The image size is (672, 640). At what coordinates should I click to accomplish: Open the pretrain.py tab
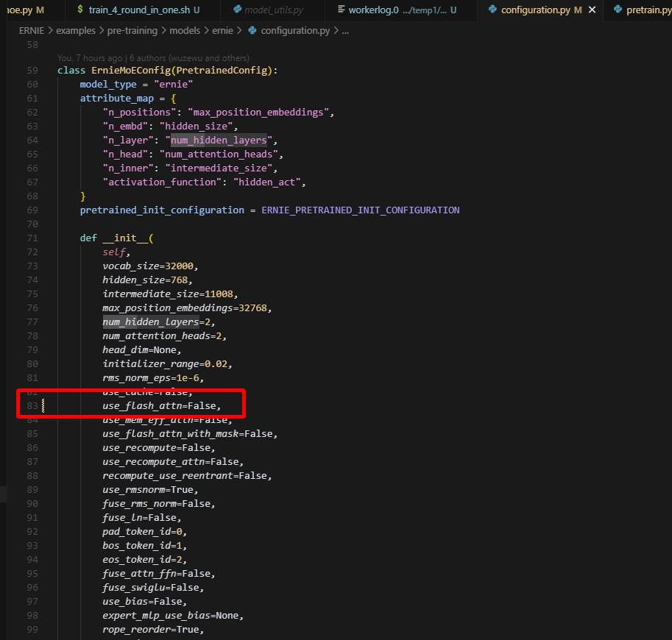click(x=648, y=10)
